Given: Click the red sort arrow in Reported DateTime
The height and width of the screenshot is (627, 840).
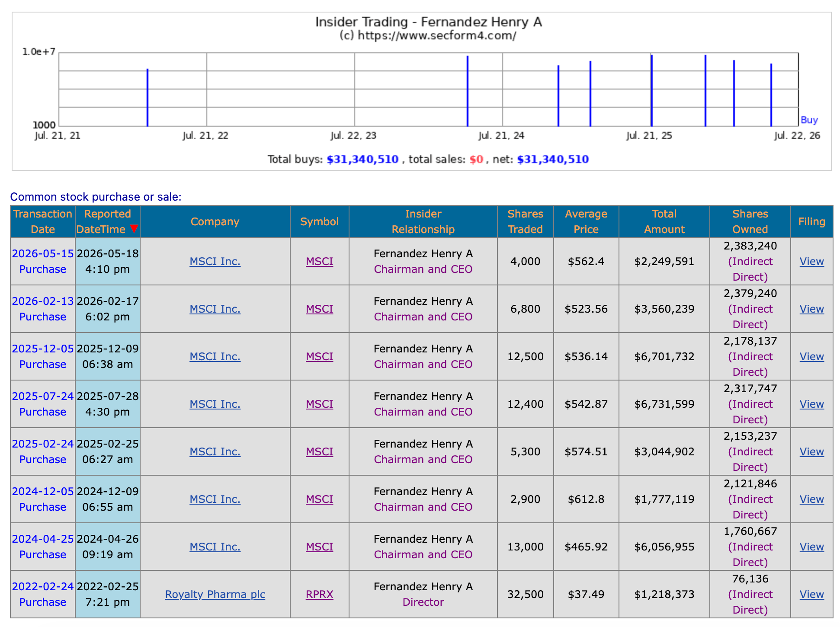Looking at the screenshot, I should [134, 229].
